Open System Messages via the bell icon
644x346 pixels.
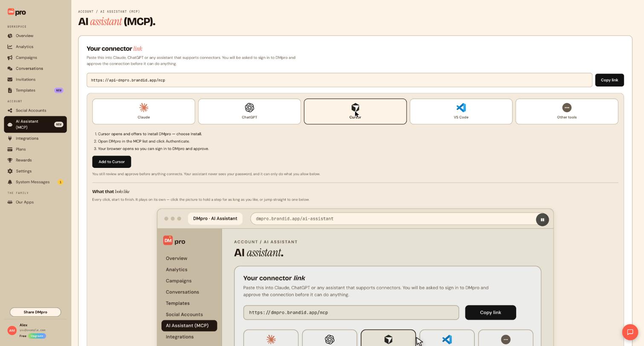[10, 182]
